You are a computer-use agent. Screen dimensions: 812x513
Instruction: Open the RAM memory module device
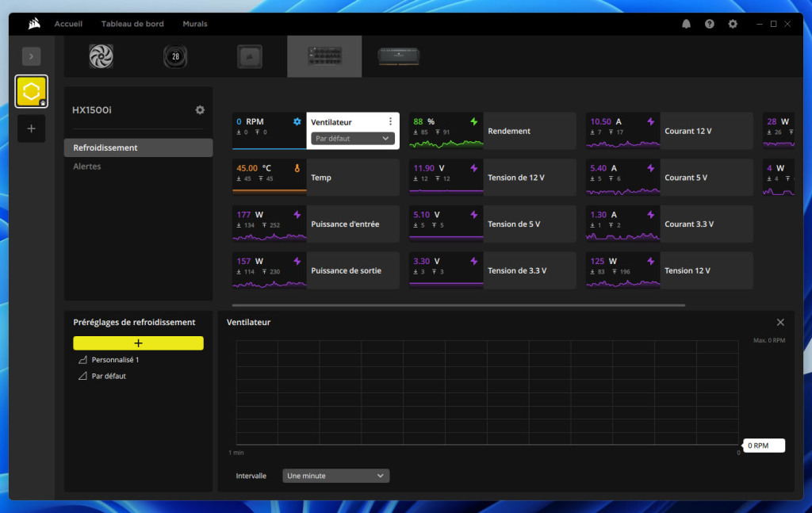click(399, 56)
